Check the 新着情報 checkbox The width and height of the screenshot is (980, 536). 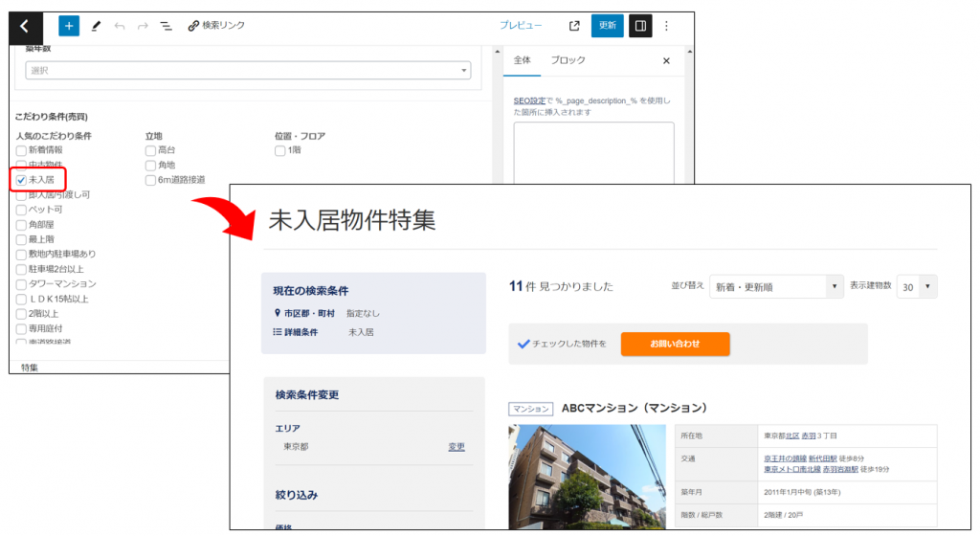click(x=22, y=150)
